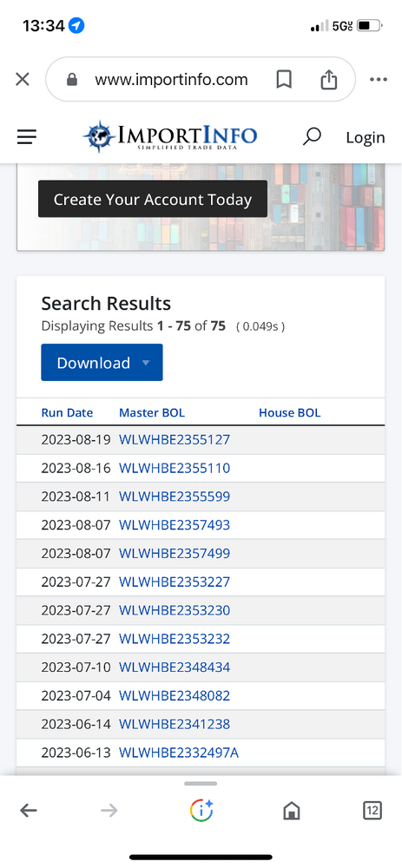
Task: Go to browser home page icon
Action: point(291,811)
